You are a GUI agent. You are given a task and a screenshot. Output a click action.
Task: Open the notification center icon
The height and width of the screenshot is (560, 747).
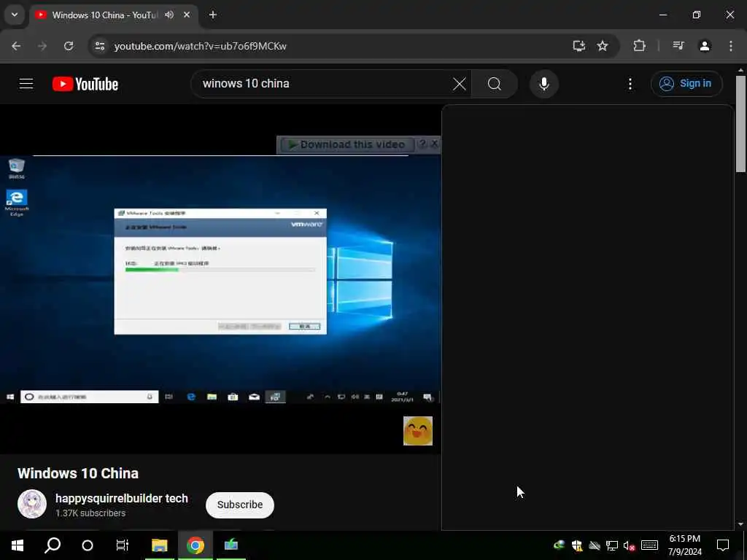point(723,545)
